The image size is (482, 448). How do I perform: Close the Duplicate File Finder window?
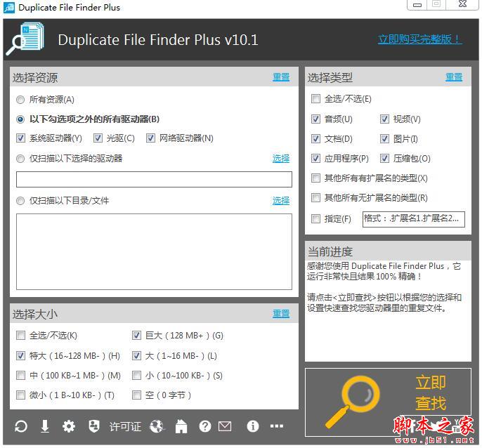[x=462, y=4]
